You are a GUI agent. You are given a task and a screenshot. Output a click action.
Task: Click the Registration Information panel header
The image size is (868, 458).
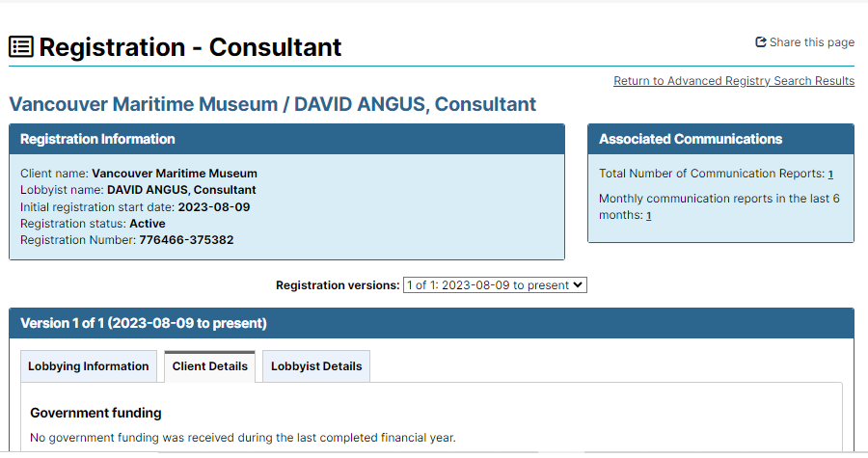click(286, 139)
